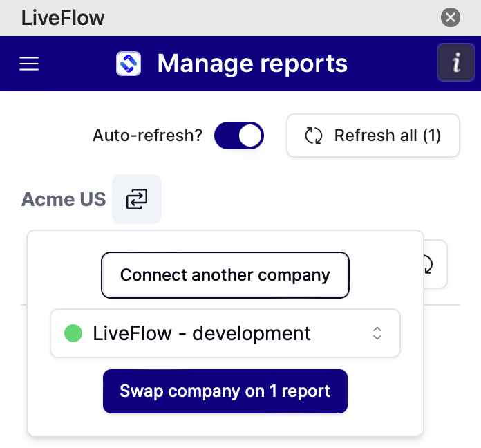Open the info 'i' button
Image resolution: width=481 pixels, height=448 pixels.
click(456, 62)
